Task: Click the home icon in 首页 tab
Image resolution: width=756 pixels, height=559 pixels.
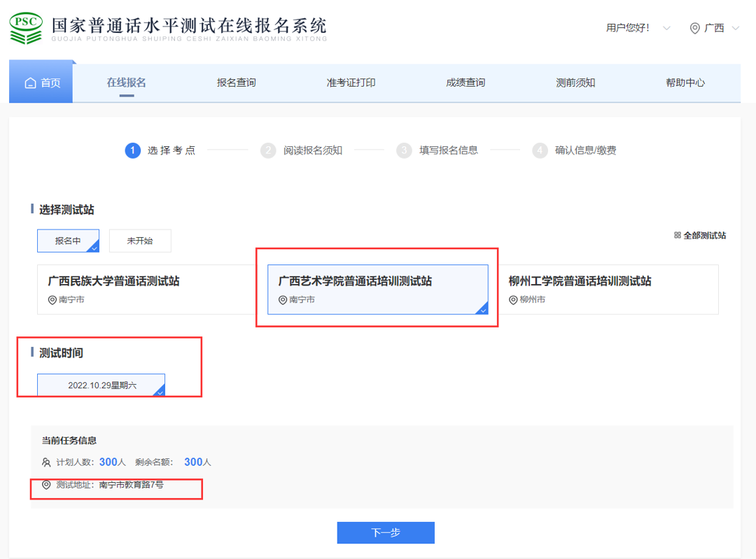Action: (30, 83)
